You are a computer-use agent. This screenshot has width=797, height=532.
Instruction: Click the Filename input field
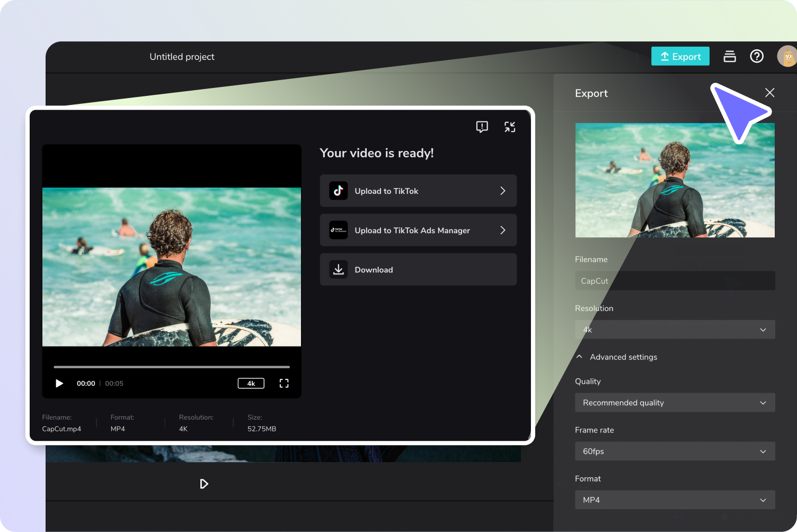pos(675,281)
